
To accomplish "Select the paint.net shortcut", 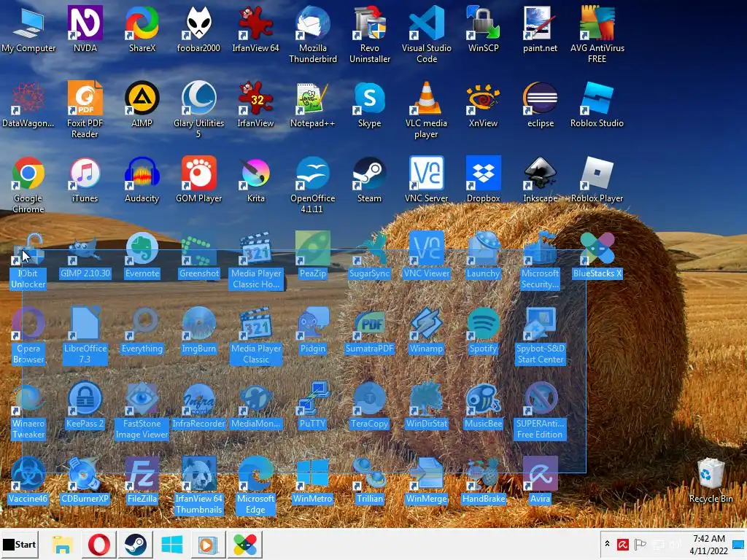I will coord(540,28).
